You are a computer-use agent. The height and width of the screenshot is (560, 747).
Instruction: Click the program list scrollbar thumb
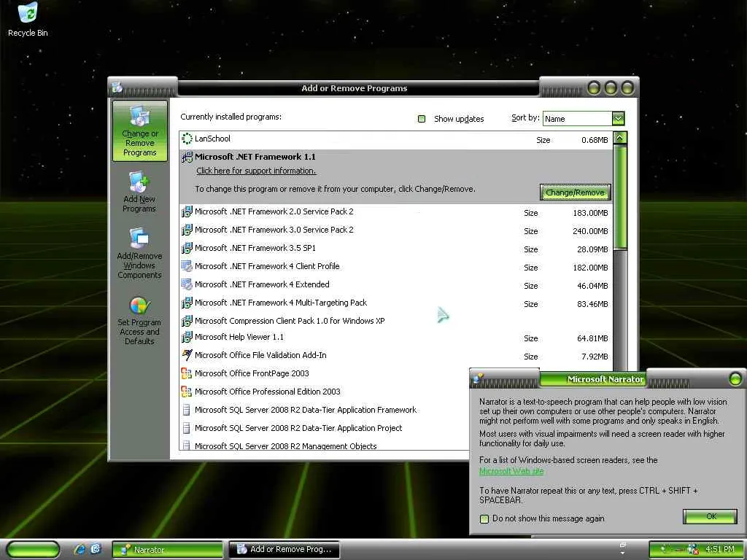620,197
